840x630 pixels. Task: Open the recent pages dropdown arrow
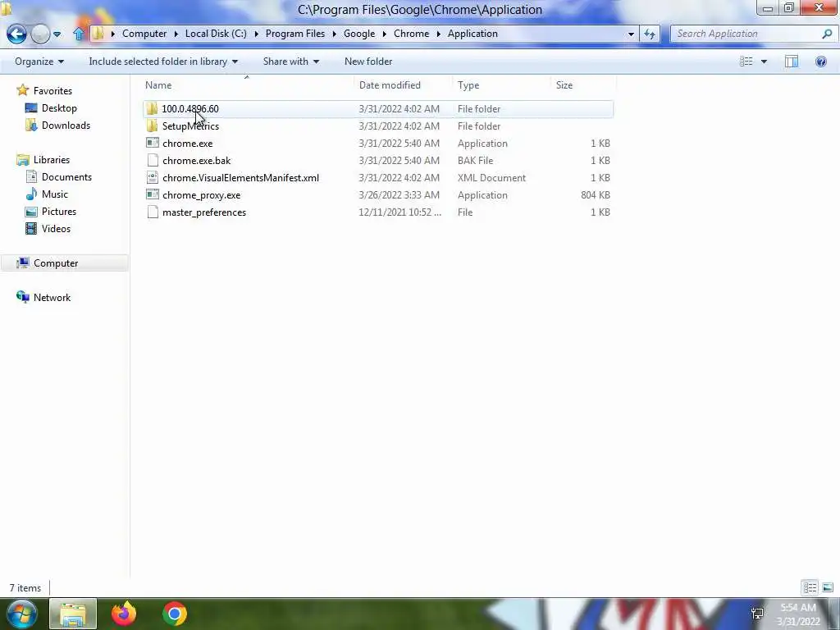(57, 34)
